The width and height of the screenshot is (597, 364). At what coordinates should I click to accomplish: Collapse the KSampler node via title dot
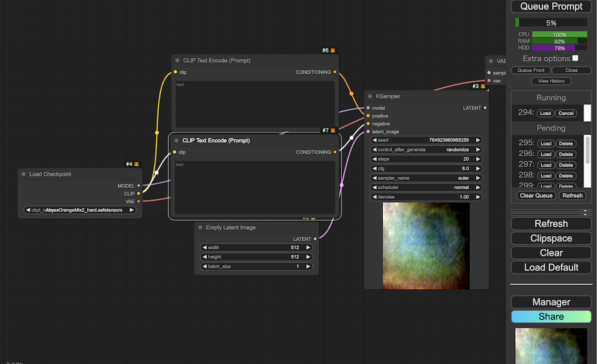tap(370, 96)
